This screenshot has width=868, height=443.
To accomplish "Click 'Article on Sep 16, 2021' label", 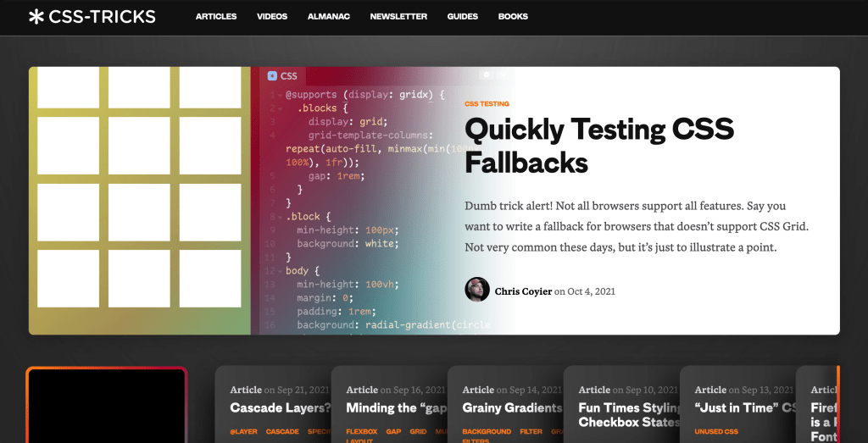I will (x=396, y=390).
